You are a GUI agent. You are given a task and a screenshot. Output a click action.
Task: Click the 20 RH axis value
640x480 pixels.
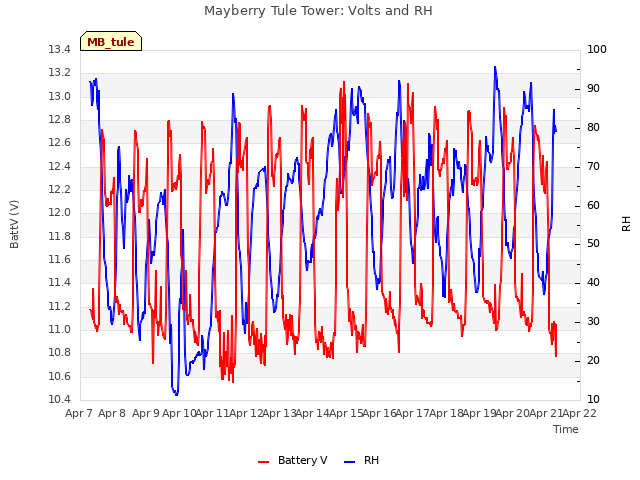click(593, 361)
